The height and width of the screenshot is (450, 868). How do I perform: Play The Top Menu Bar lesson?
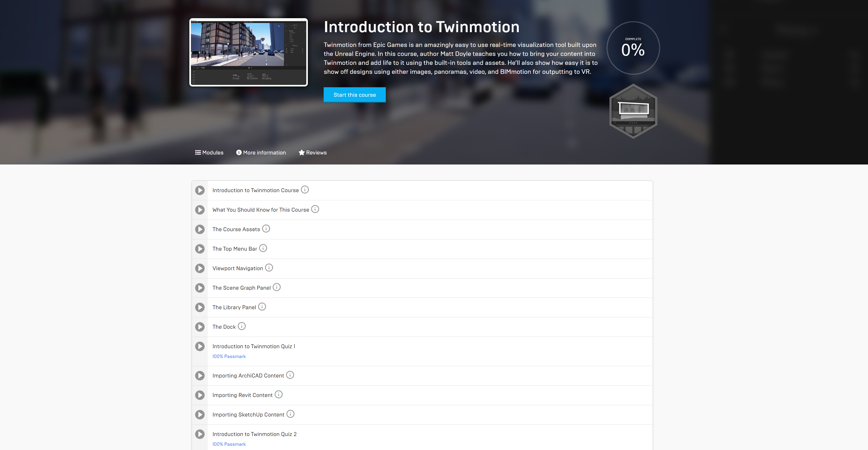coord(200,249)
